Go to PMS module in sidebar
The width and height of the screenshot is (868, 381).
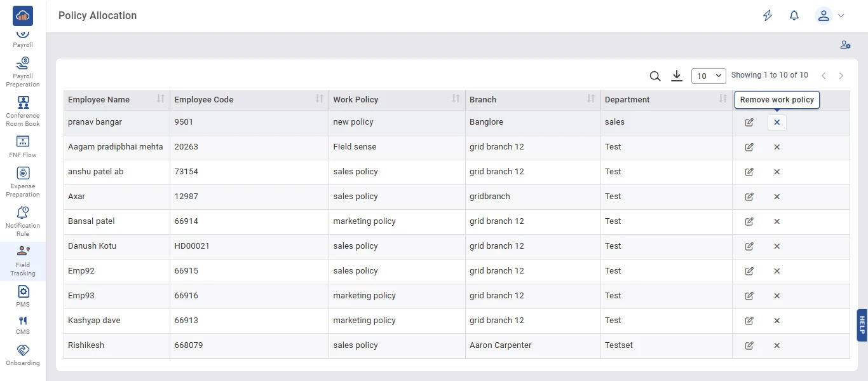(23, 296)
